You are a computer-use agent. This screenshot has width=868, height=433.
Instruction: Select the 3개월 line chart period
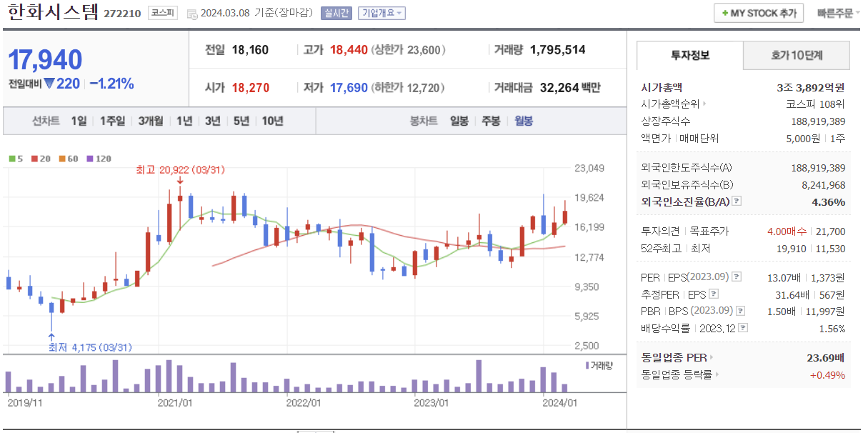coord(151,121)
